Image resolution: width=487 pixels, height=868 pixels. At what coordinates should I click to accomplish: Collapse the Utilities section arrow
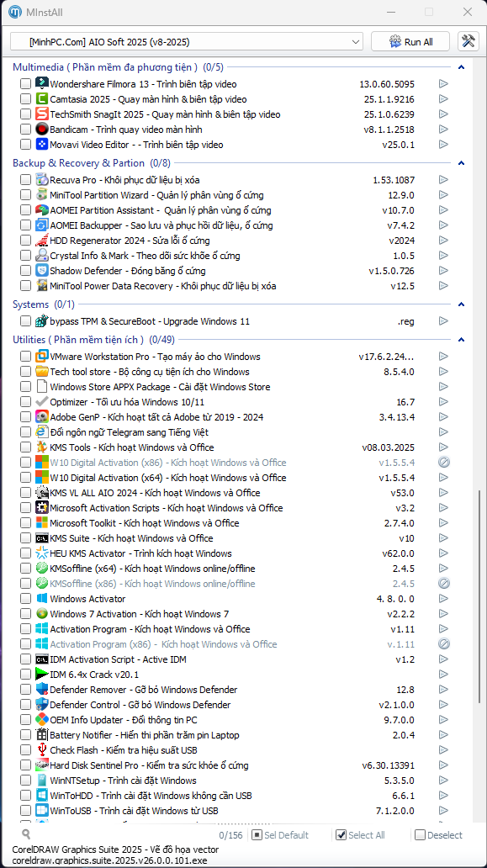click(x=462, y=339)
